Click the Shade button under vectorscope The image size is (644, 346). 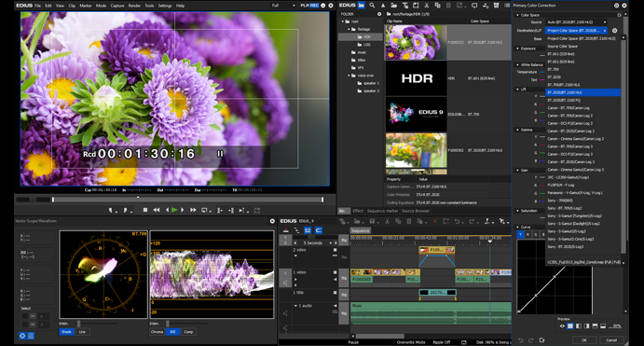click(x=66, y=332)
